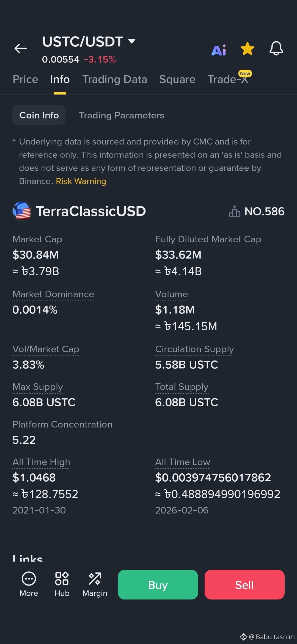Switch to the Price tab

[x=25, y=79]
